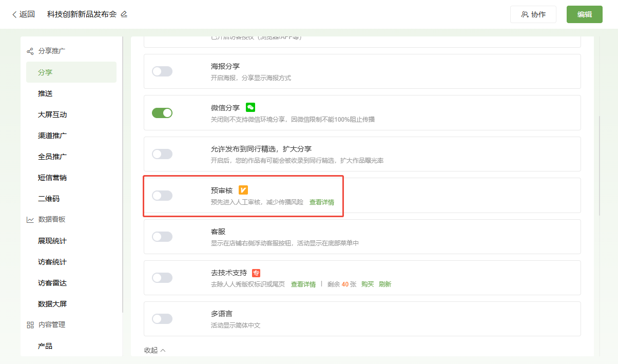618x364 pixels.
Task: Turn off the 微信分享 switch
Action: 162,113
